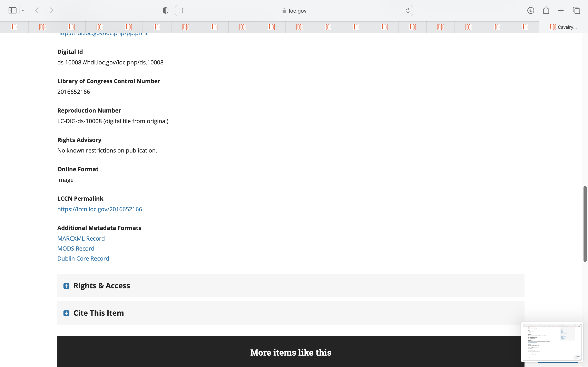Image resolution: width=588 pixels, height=367 pixels.
Task: Open a new tab with plus icon
Action: point(561,10)
